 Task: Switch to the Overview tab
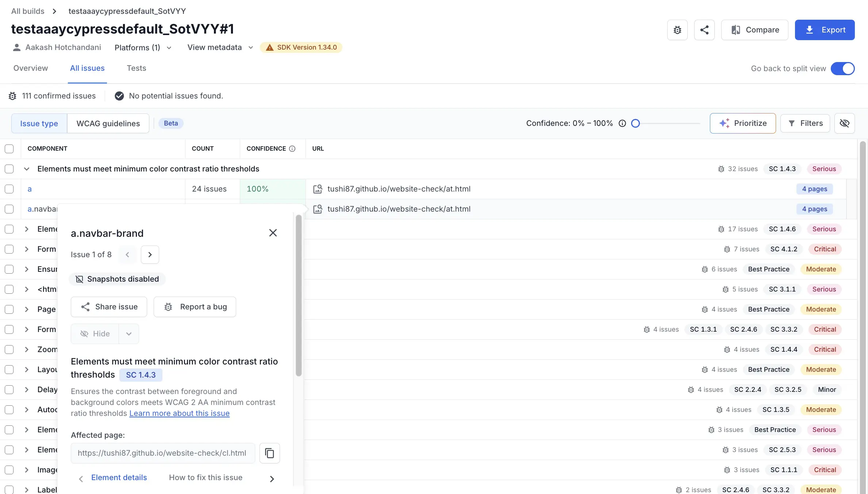click(x=31, y=68)
